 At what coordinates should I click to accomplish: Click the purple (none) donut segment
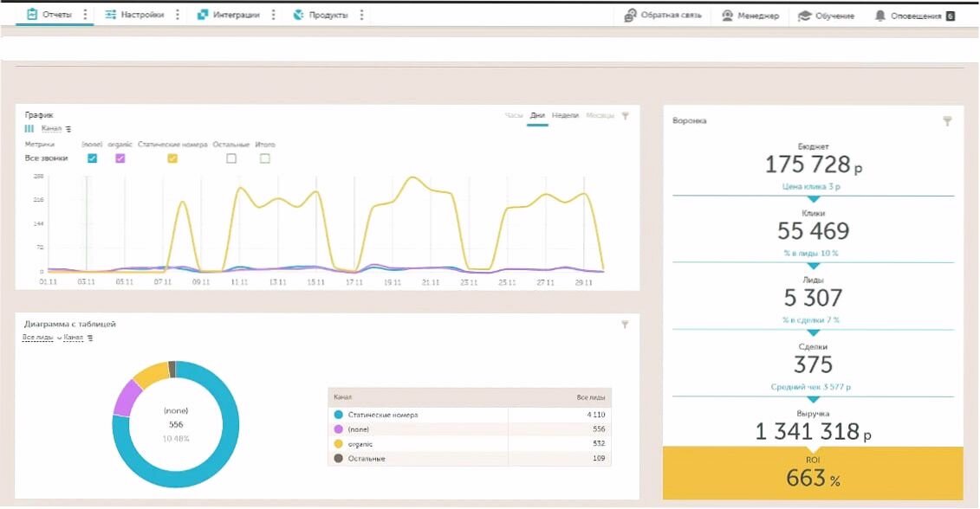[127, 398]
